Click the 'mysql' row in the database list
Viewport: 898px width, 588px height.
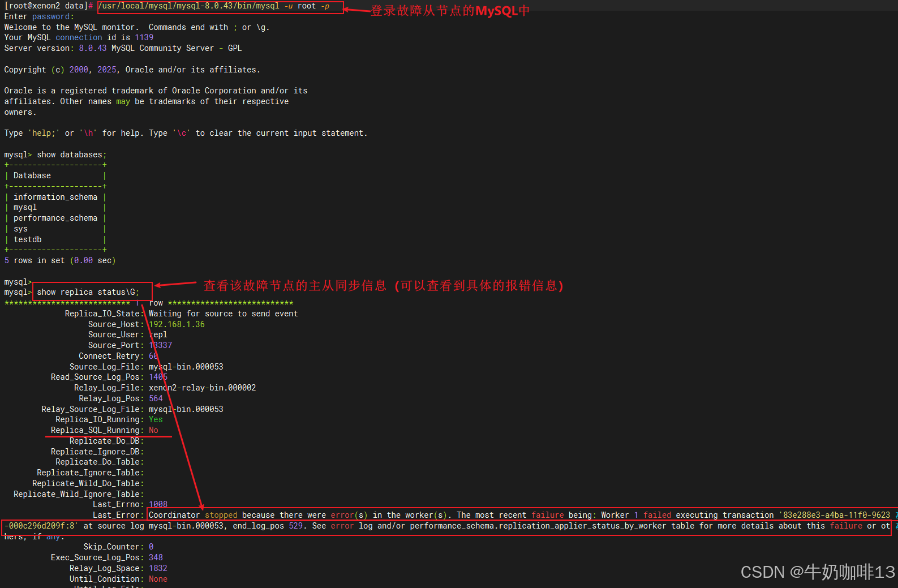25,207
